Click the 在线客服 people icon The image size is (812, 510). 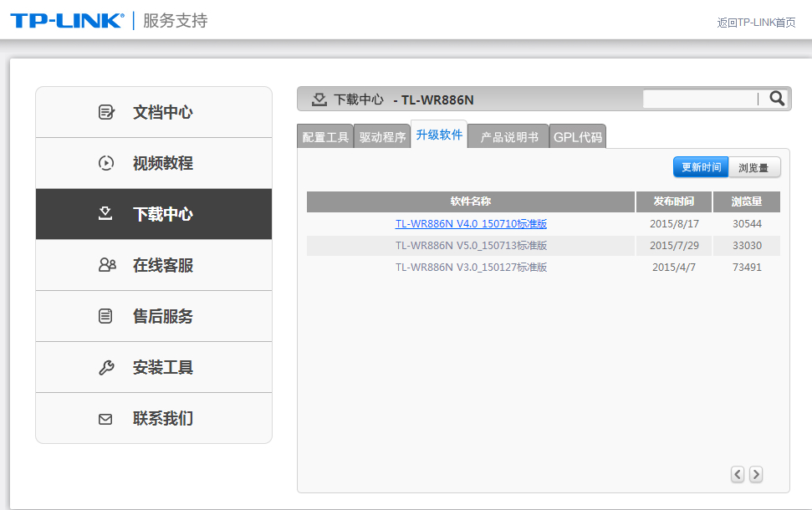point(106,265)
